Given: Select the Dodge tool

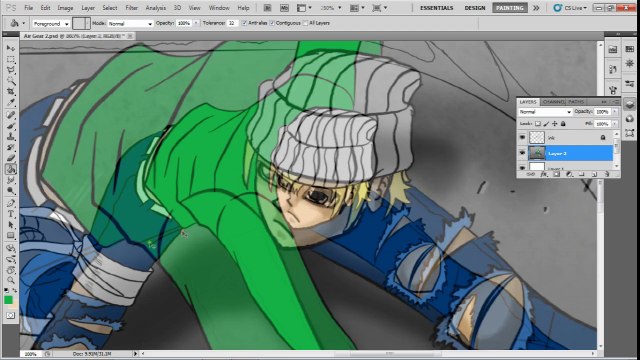Looking at the screenshot, I should click(11, 191).
